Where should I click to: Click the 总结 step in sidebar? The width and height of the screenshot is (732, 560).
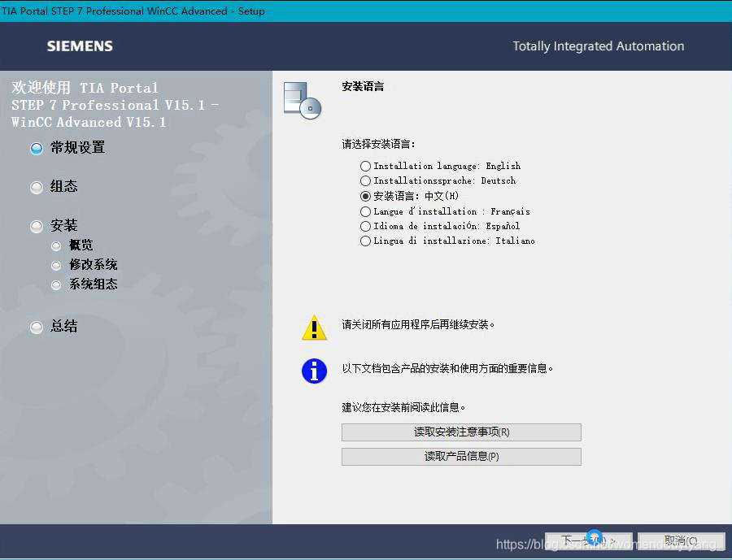click(54, 326)
